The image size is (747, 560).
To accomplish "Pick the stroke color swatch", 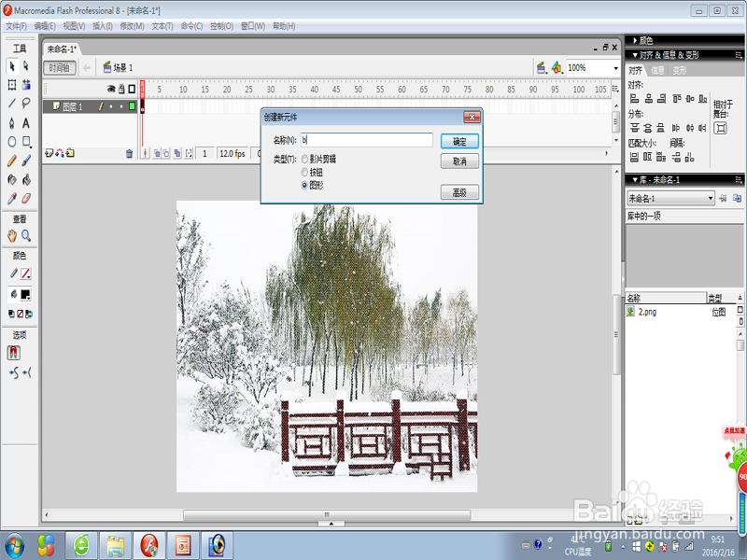I will [26, 273].
